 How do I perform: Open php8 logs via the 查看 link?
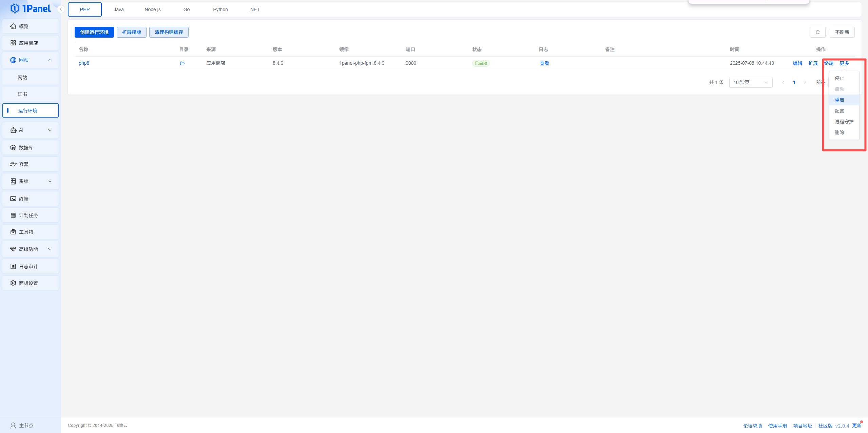pyautogui.click(x=544, y=63)
